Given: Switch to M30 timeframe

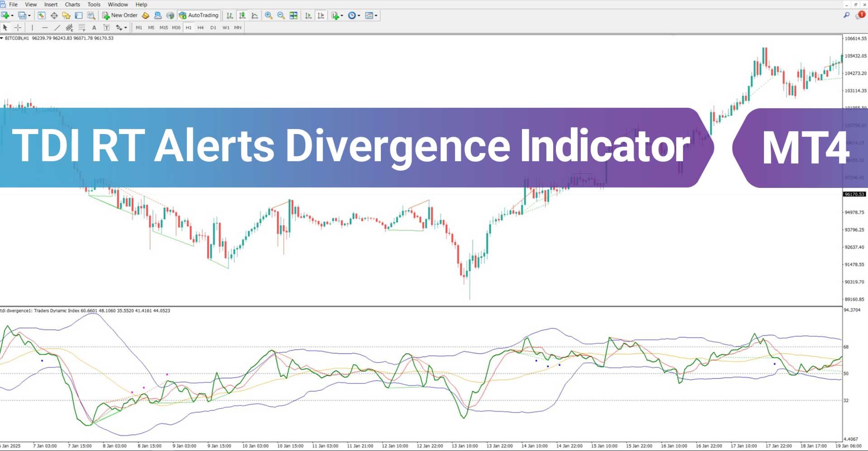Looking at the screenshot, I should (x=176, y=28).
